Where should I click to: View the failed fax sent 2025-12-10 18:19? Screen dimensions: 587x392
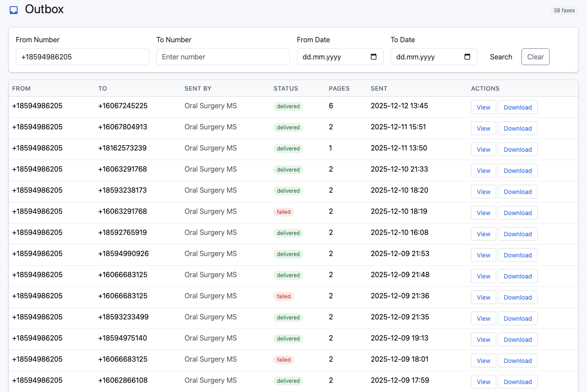tap(483, 213)
